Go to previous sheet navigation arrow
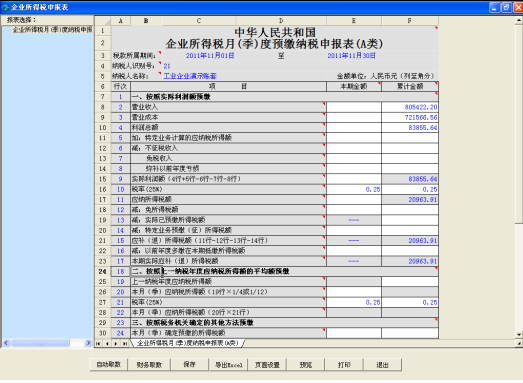Viewport: 523px width, 383px height. click(x=107, y=343)
